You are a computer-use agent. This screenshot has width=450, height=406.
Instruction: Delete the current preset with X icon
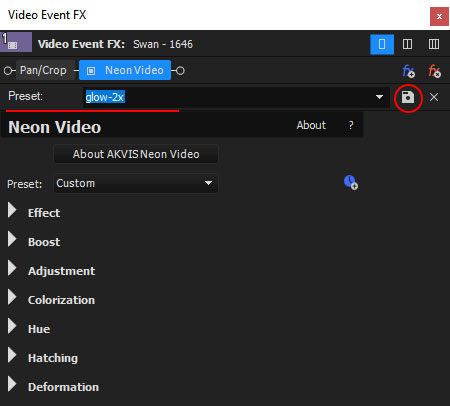(434, 97)
